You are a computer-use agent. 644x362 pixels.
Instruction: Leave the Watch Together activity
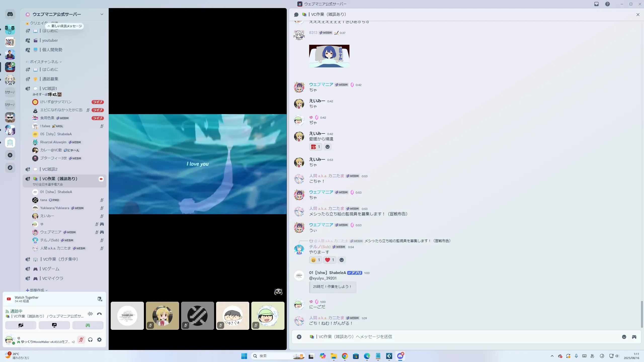click(x=100, y=299)
